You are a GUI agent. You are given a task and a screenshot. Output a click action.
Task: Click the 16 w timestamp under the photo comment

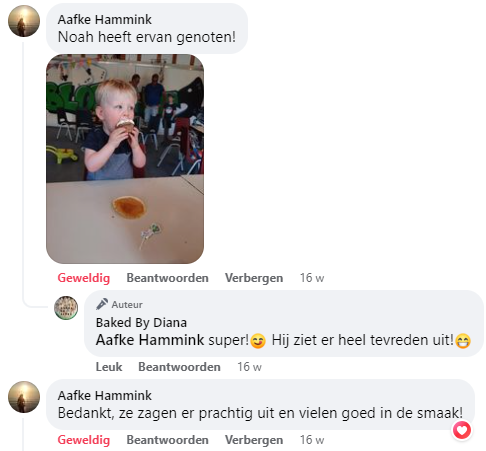click(x=312, y=278)
